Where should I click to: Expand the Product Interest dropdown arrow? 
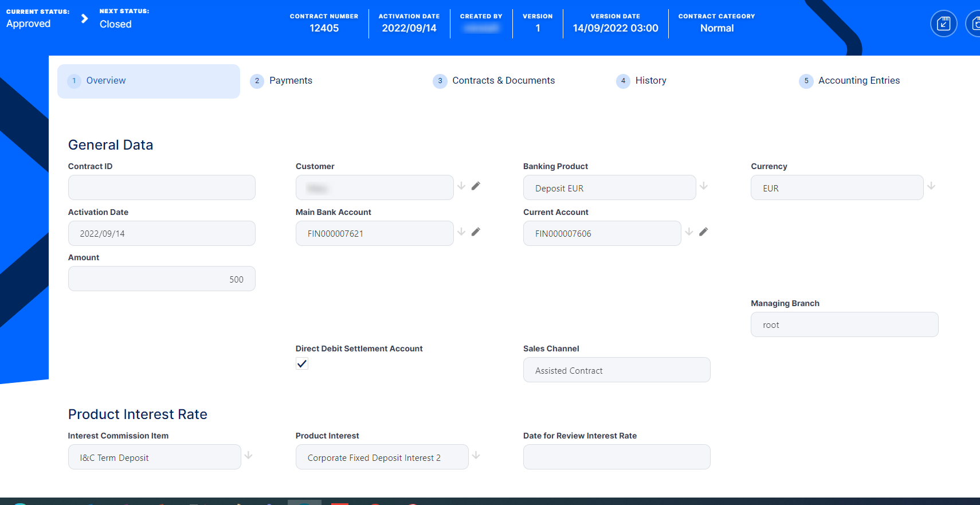476,455
